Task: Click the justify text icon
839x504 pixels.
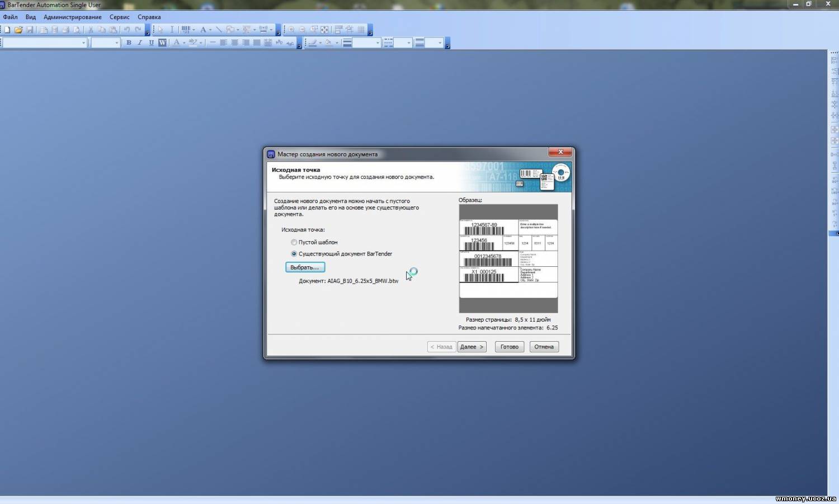Action: point(257,43)
